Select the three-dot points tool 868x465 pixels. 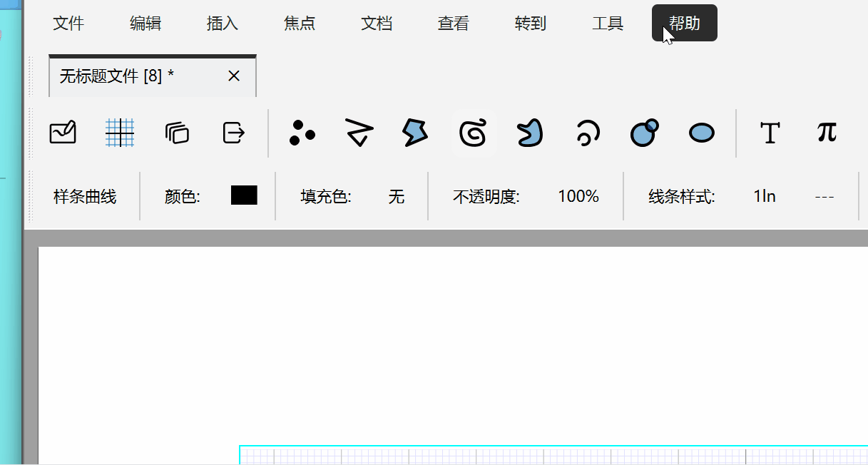click(x=302, y=133)
